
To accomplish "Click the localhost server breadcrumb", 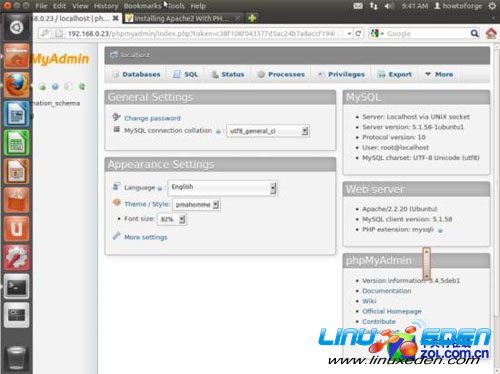I will point(135,55).
